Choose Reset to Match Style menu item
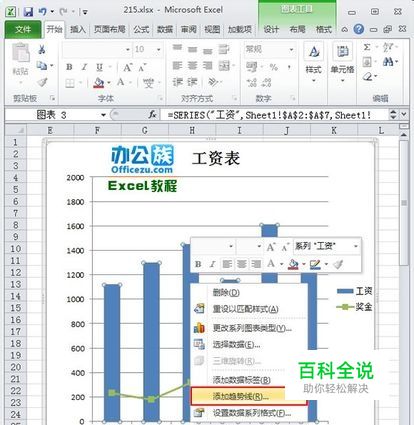This screenshot has height=425, width=414. click(x=249, y=309)
